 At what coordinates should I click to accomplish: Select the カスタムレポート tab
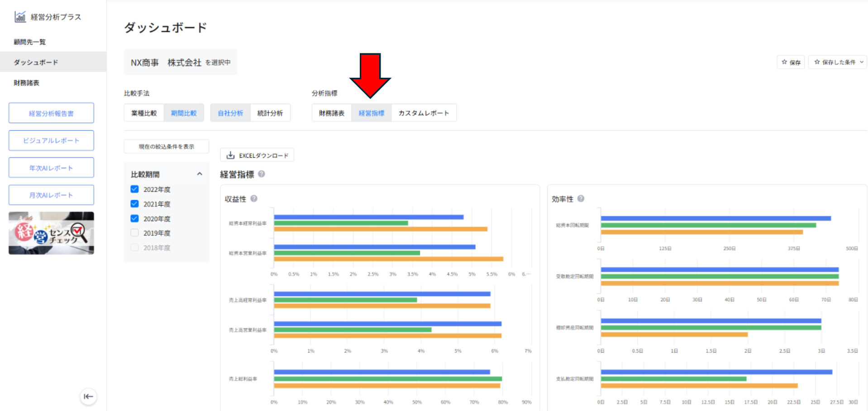pos(424,113)
